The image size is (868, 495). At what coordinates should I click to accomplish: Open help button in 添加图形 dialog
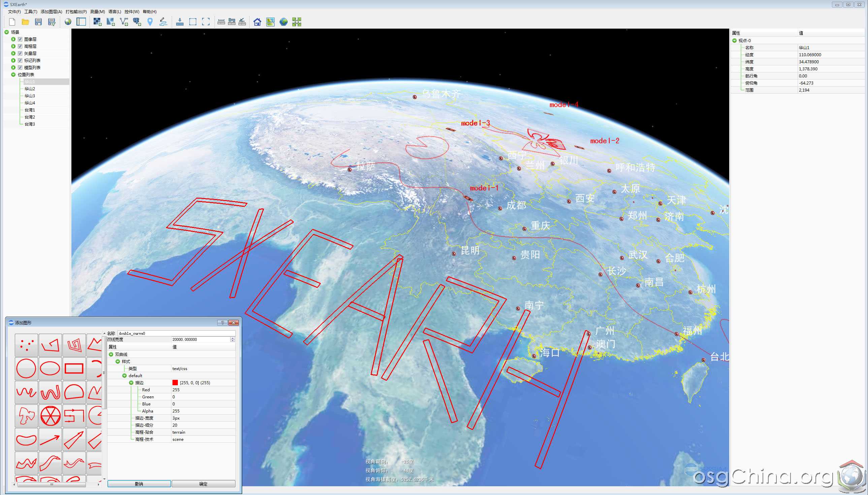coord(222,323)
